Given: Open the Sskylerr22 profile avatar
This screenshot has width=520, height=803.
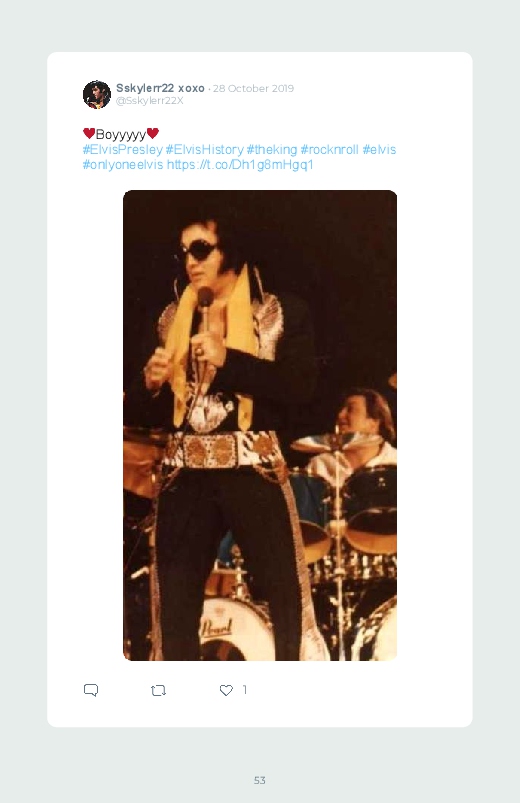Looking at the screenshot, I should pos(97,94).
